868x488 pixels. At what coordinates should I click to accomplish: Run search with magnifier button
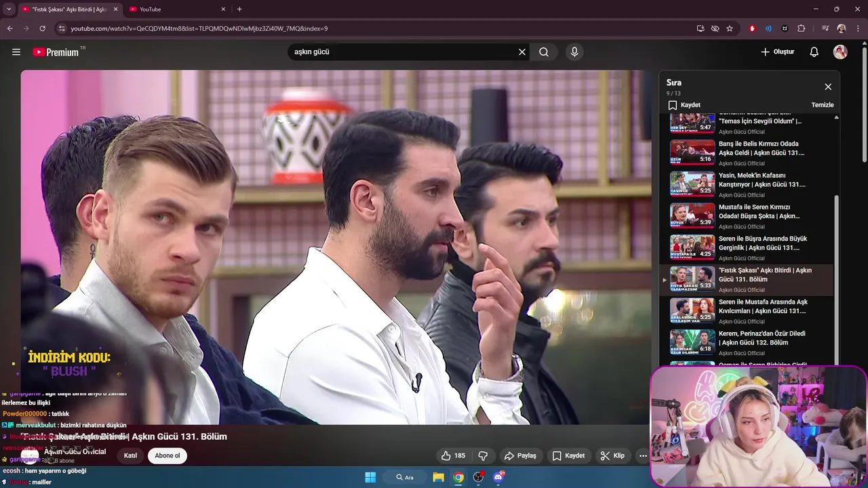pos(544,52)
